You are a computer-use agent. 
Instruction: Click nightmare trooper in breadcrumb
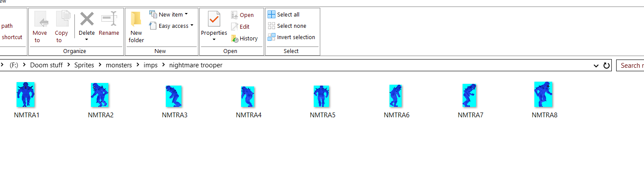(196, 65)
